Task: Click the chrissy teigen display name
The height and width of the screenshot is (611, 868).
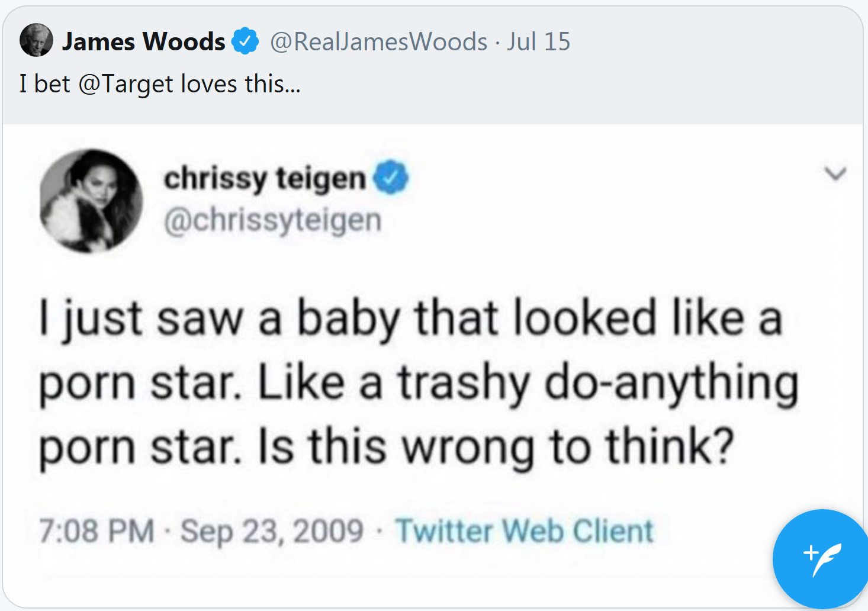Action: click(265, 178)
